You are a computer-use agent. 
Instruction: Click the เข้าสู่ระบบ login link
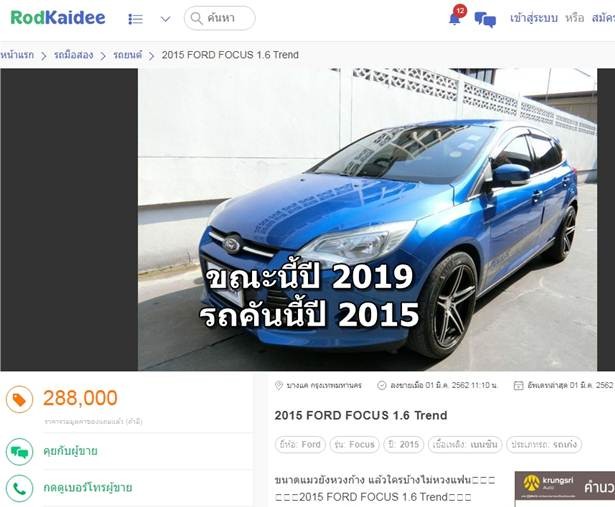pos(533,18)
